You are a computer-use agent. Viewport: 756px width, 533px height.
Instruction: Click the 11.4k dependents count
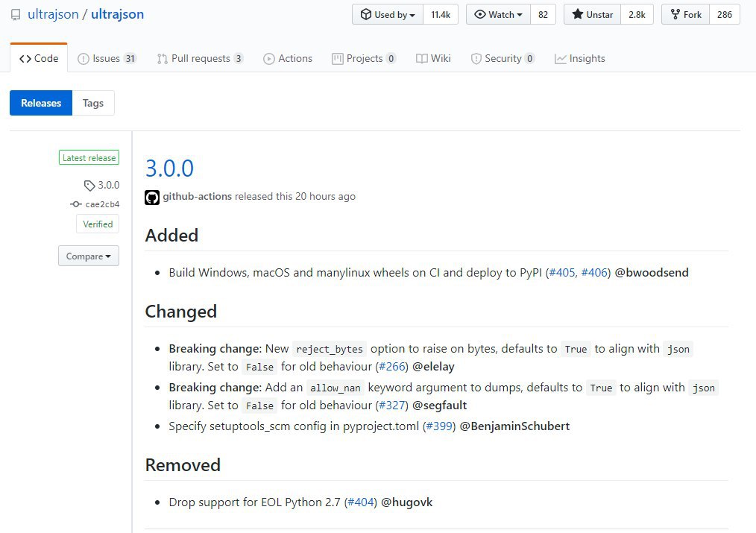click(441, 14)
